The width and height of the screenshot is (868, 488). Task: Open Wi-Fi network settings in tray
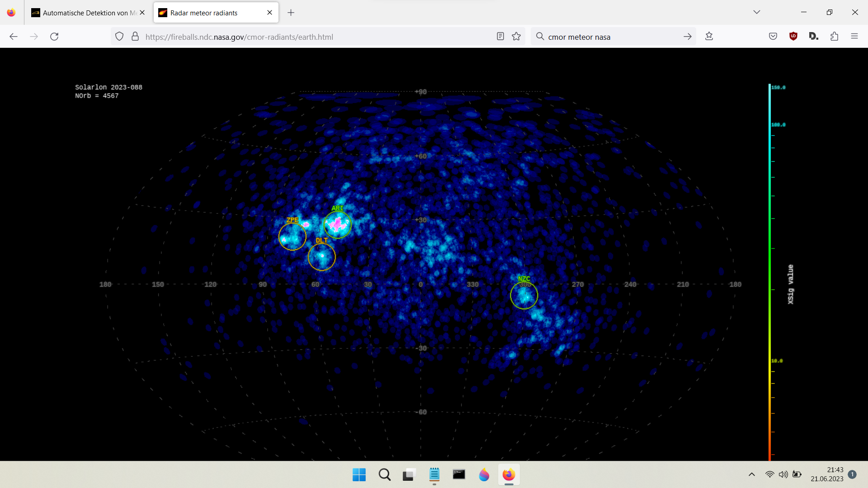769,474
